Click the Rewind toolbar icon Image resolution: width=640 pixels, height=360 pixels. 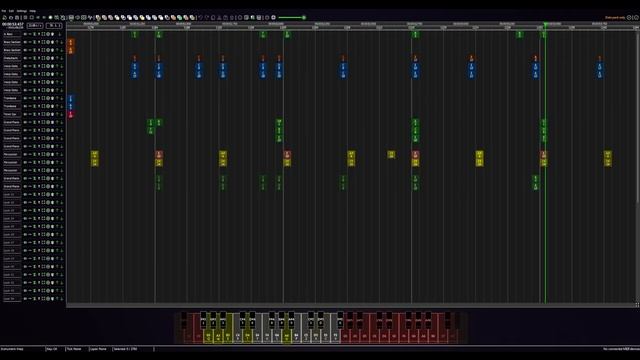pyautogui.click(x=38, y=18)
